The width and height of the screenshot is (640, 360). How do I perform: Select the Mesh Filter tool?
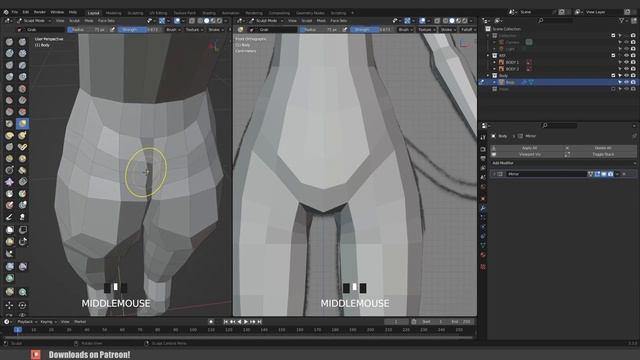[x=9, y=267]
